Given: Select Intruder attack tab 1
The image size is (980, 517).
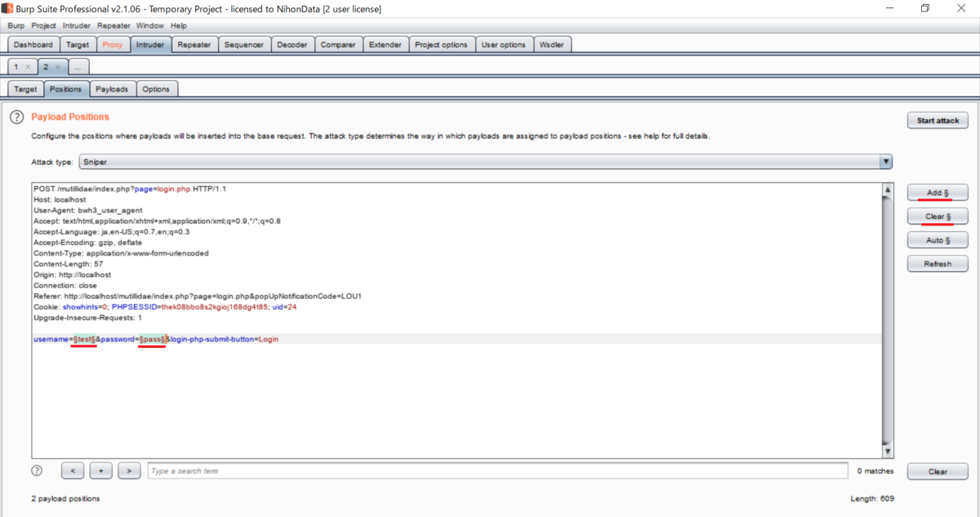Looking at the screenshot, I should click(x=16, y=67).
